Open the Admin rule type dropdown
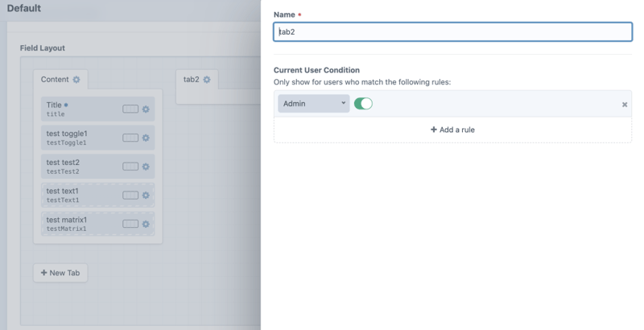The height and width of the screenshot is (330, 644). [314, 104]
